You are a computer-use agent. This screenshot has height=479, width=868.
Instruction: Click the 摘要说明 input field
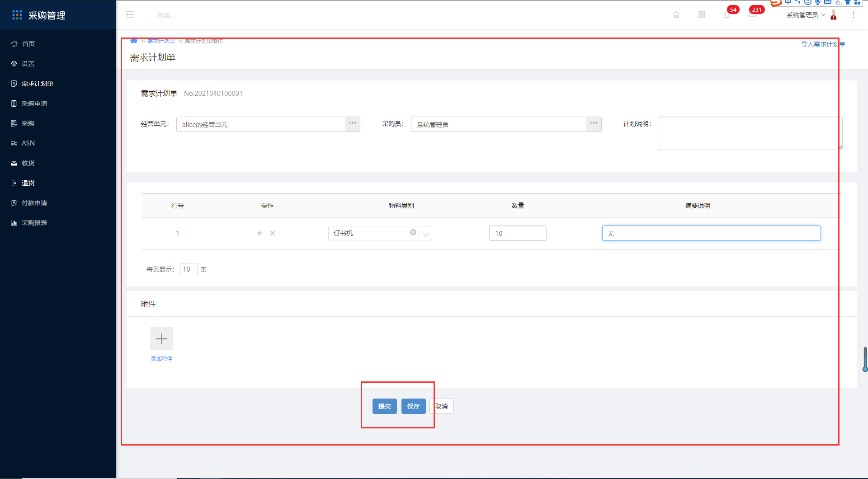point(711,233)
